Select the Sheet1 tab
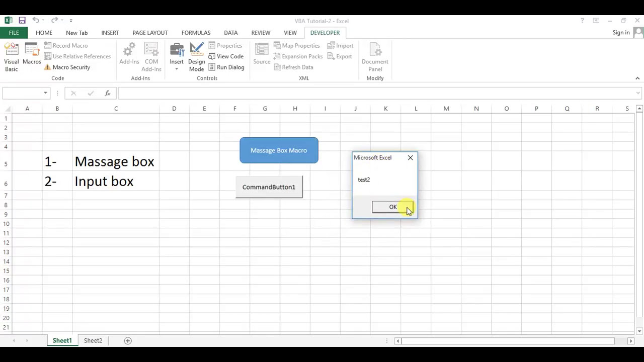The width and height of the screenshot is (644, 362). tap(62, 340)
